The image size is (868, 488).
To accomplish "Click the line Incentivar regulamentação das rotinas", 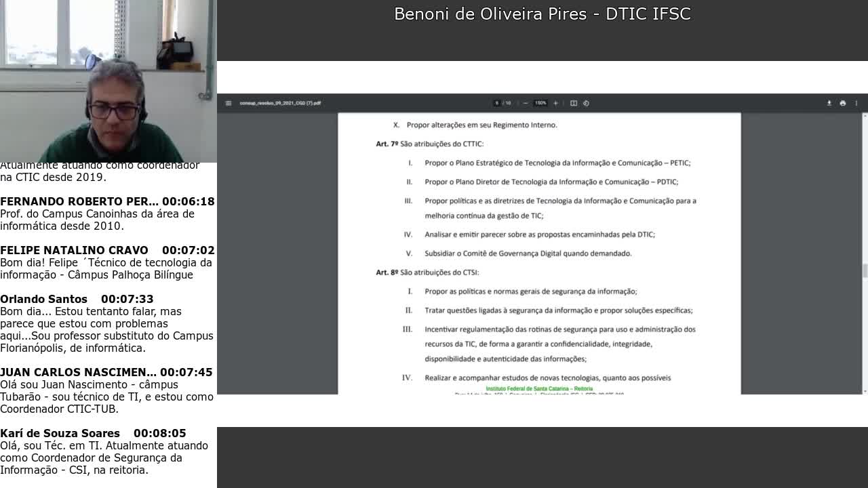I will [560, 329].
